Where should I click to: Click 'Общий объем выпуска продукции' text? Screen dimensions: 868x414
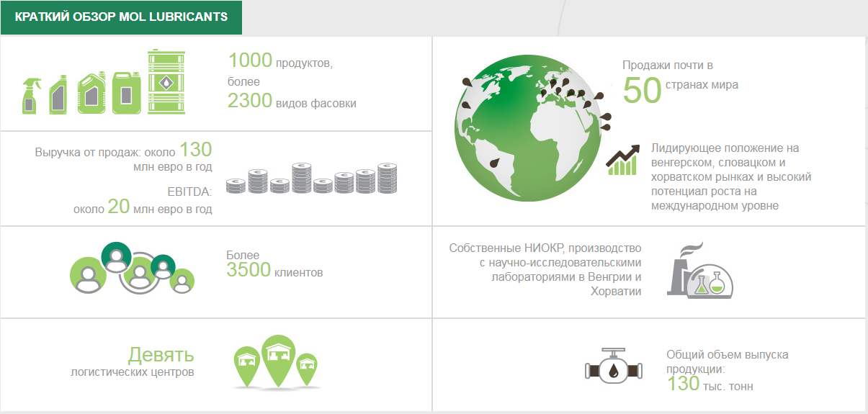coord(728,361)
